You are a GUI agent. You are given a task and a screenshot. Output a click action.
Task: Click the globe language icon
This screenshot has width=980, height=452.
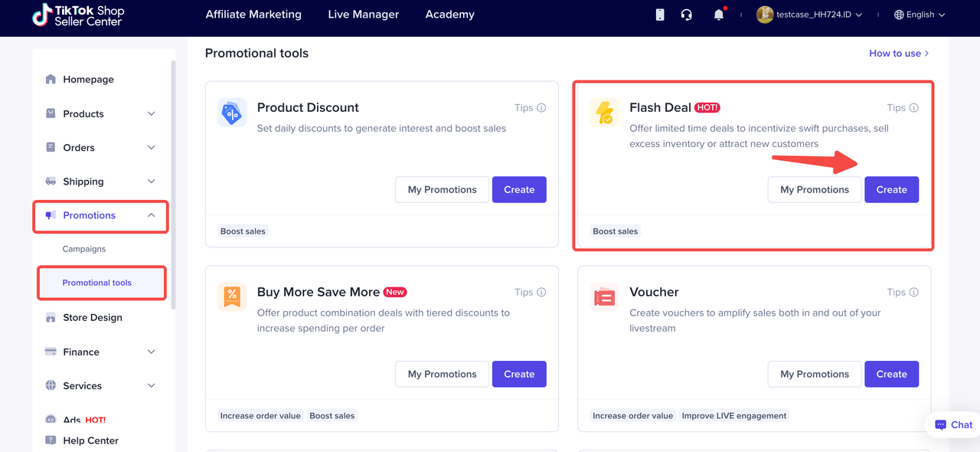click(x=899, y=15)
